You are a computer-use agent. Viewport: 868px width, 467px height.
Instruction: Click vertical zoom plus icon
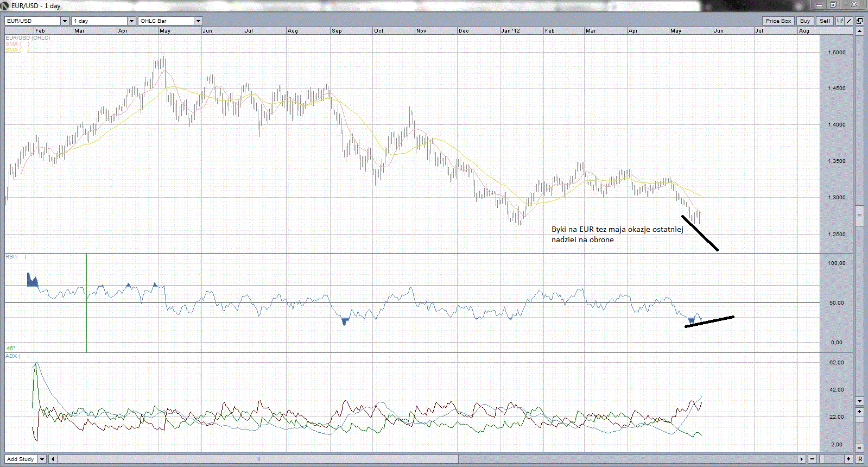pos(859,412)
